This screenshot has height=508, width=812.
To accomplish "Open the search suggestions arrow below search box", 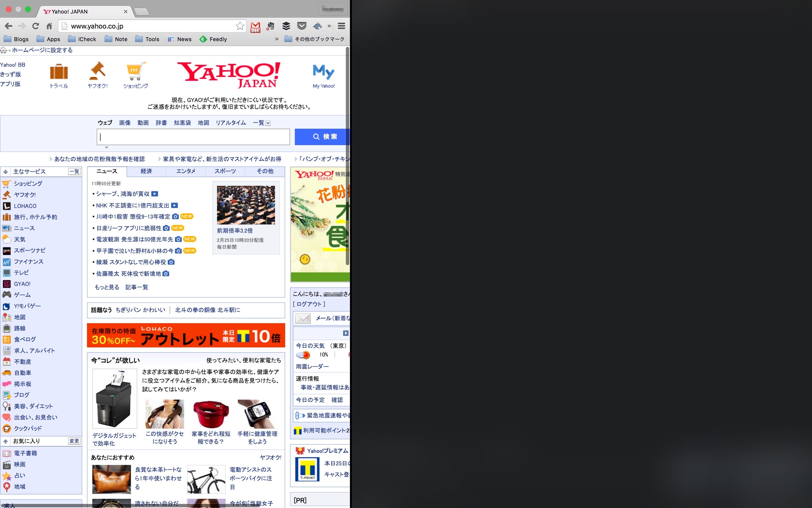I will pyautogui.click(x=106, y=148).
